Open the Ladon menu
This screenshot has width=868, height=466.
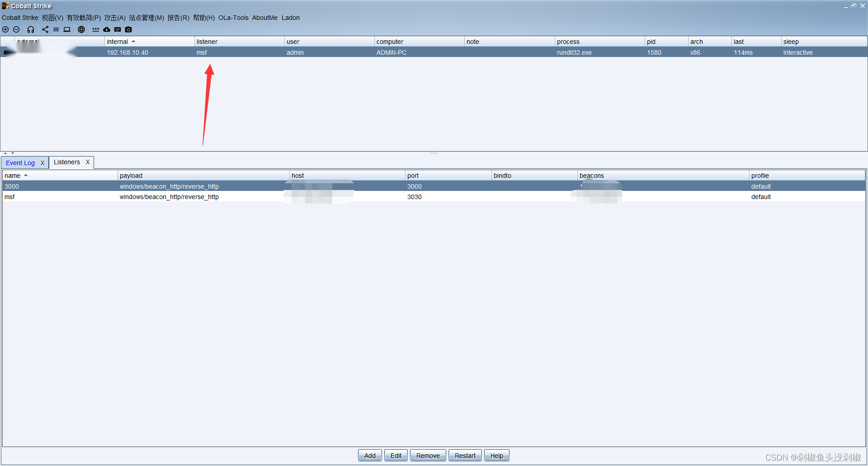(291, 18)
